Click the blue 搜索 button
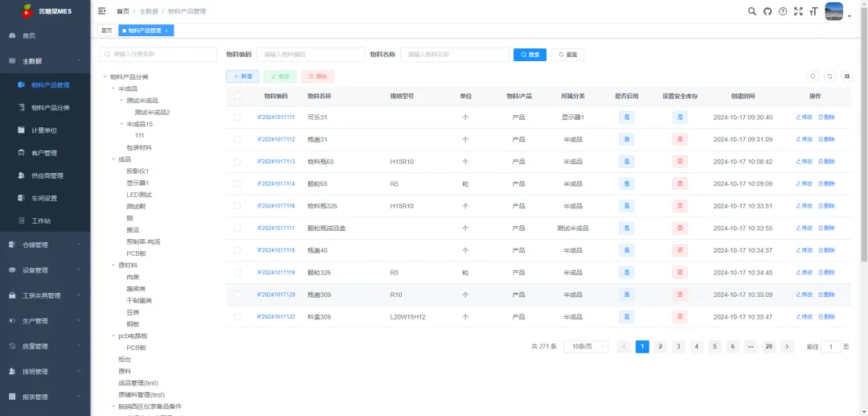The height and width of the screenshot is (416, 868). pyautogui.click(x=530, y=55)
